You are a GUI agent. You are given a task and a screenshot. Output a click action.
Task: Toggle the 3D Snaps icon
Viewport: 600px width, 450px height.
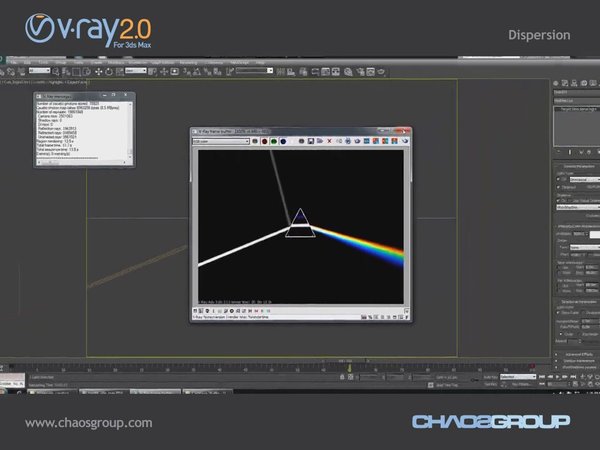[x=187, y=72]
